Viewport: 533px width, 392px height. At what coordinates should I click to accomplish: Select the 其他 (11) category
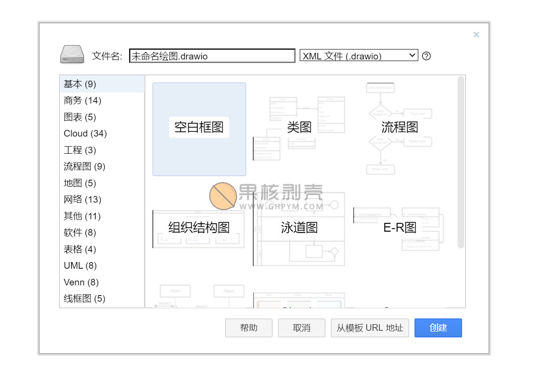click(102, 216)
